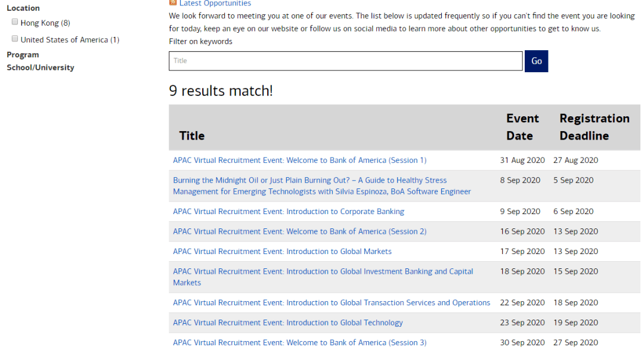Select the 22 Sep 2020 event date
This screenshot has width=644, height=356.
(522, 302)
